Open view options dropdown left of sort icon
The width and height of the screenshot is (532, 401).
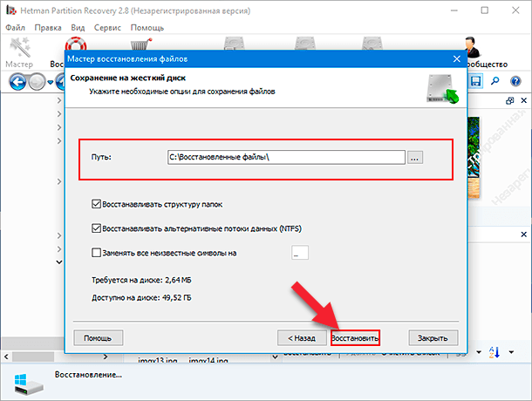(479, 352)
